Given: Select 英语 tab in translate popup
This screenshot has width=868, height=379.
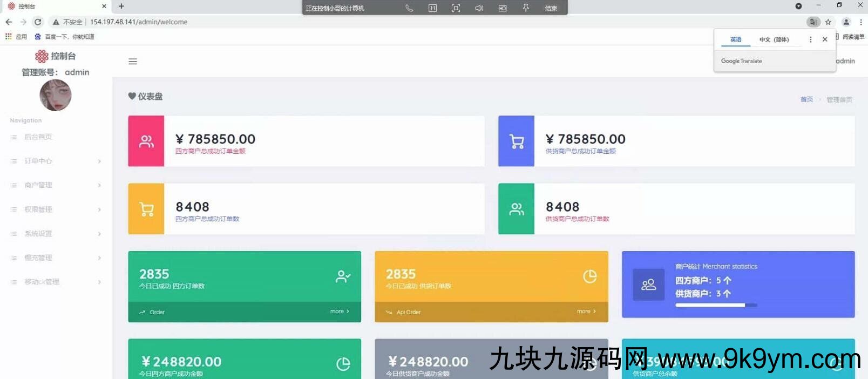Looking at the screenshot, I should [x=736, y=39].
